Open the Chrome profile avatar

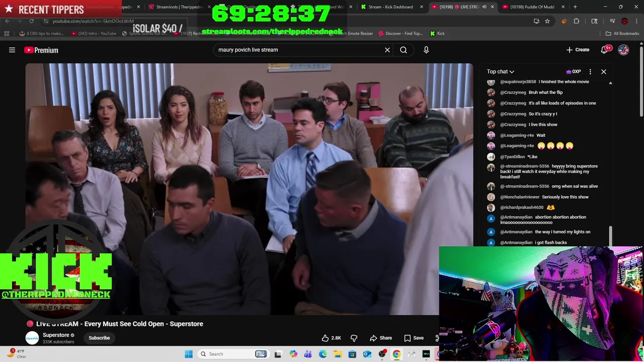(624, 21)
